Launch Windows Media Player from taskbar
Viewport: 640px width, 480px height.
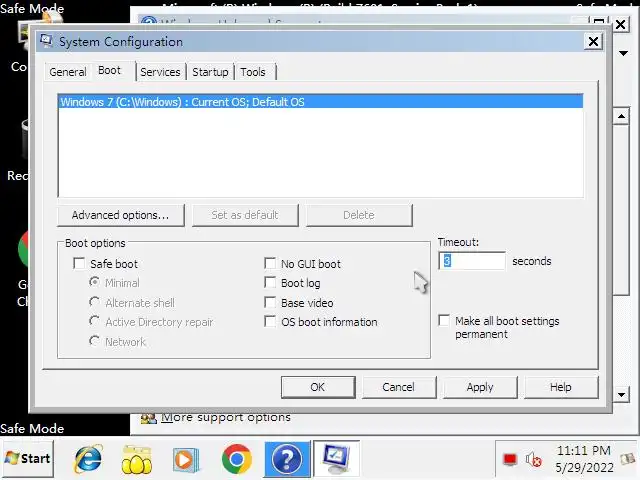click(x=186, y=460)
